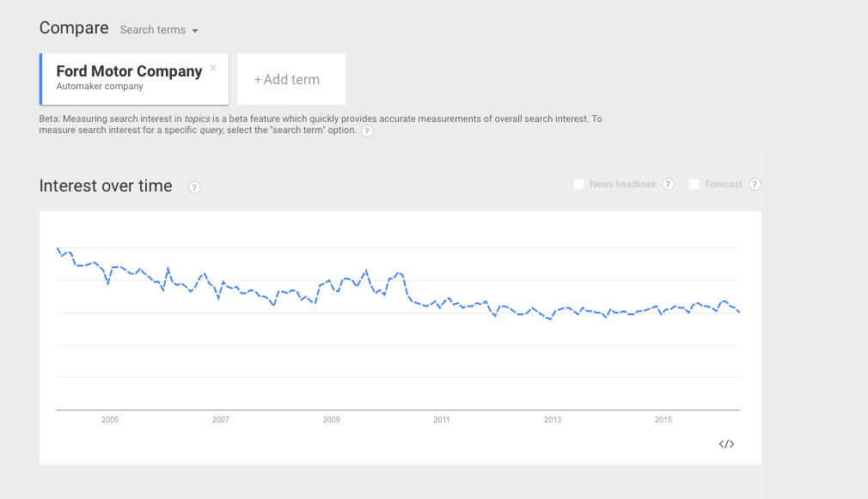Image resolution: width=868 pixels, height=499 pixels.
Task: Click the question mark beside the beta note
Action: (x=367, y=131)
